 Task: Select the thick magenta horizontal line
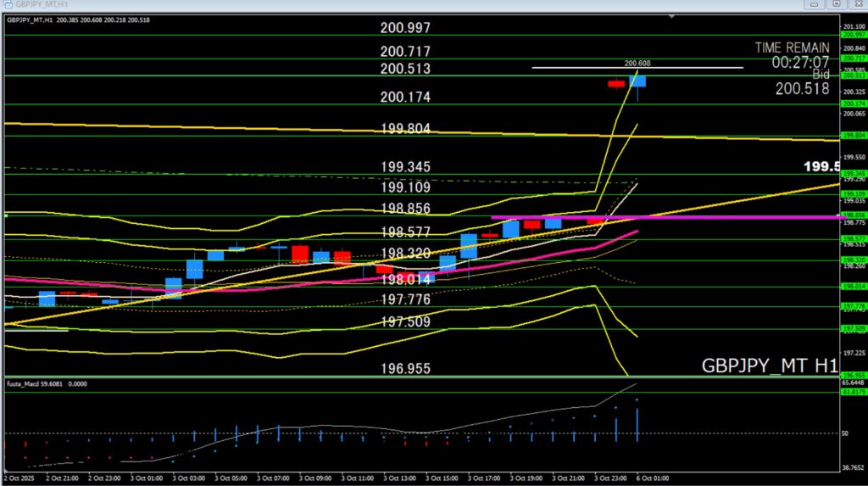(x=678, y=217)
